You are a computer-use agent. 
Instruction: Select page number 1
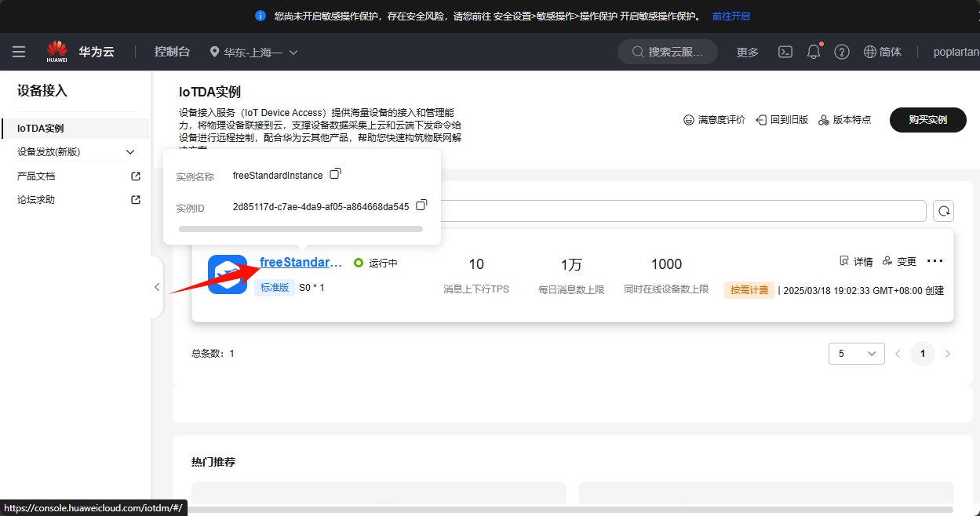click(923, 354)
